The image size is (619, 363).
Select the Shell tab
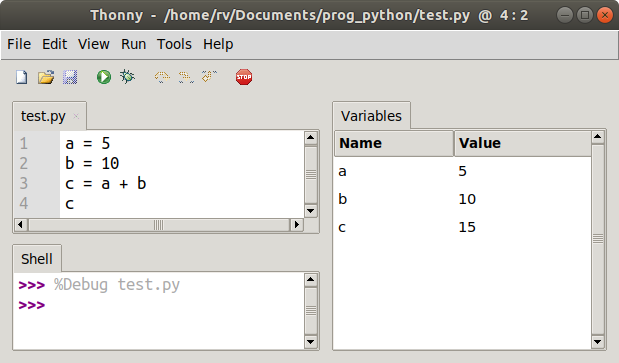[x=37, y=259]
